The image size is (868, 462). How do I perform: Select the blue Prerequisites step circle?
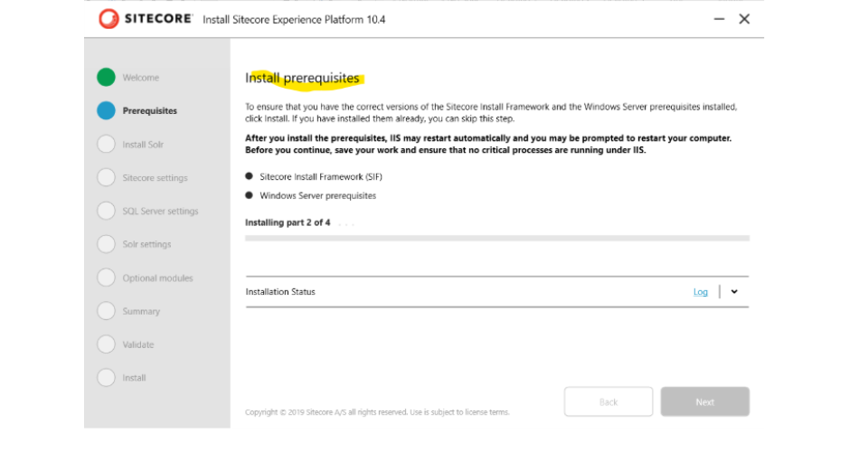106,110
